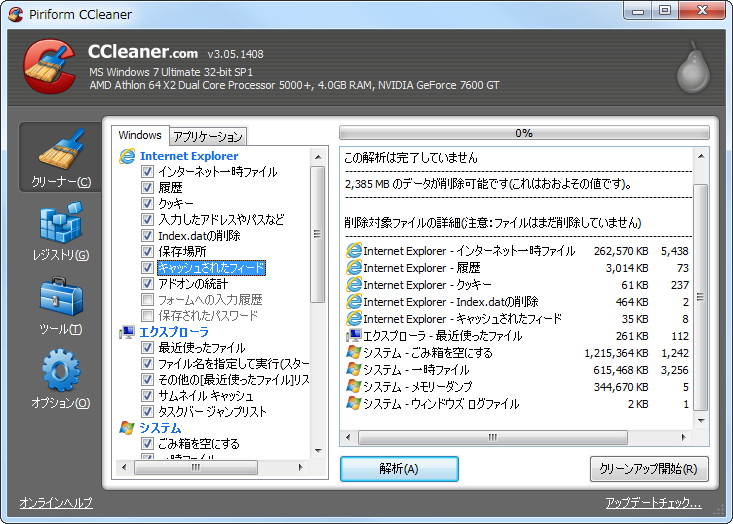Click the Internet Explorer category icon in the tree
Viewport: 733px width, 524px height.
[127, 156]
